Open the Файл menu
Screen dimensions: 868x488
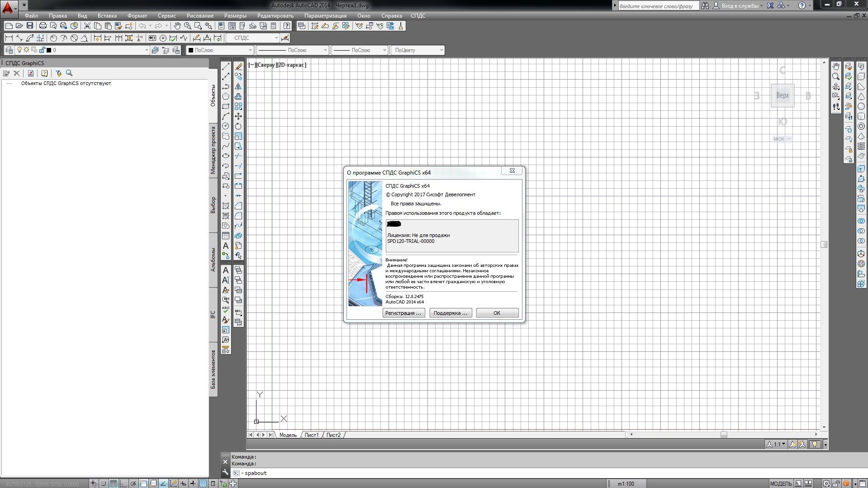coord(32,16)
